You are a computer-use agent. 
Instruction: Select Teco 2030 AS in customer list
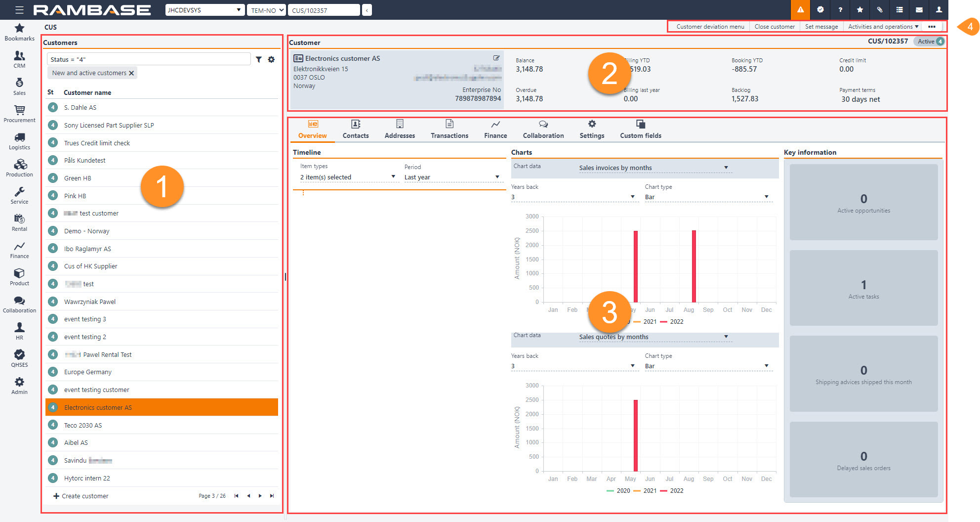click(x=83, y=425)
